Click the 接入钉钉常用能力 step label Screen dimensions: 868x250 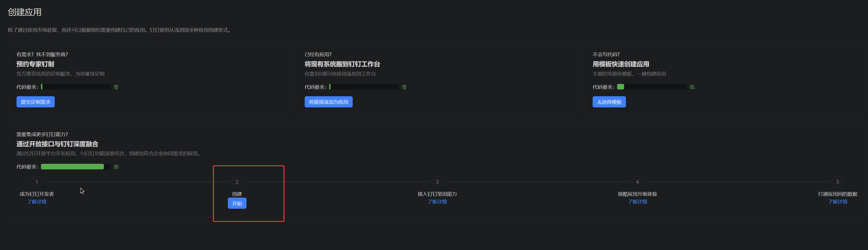pos(437,194)
